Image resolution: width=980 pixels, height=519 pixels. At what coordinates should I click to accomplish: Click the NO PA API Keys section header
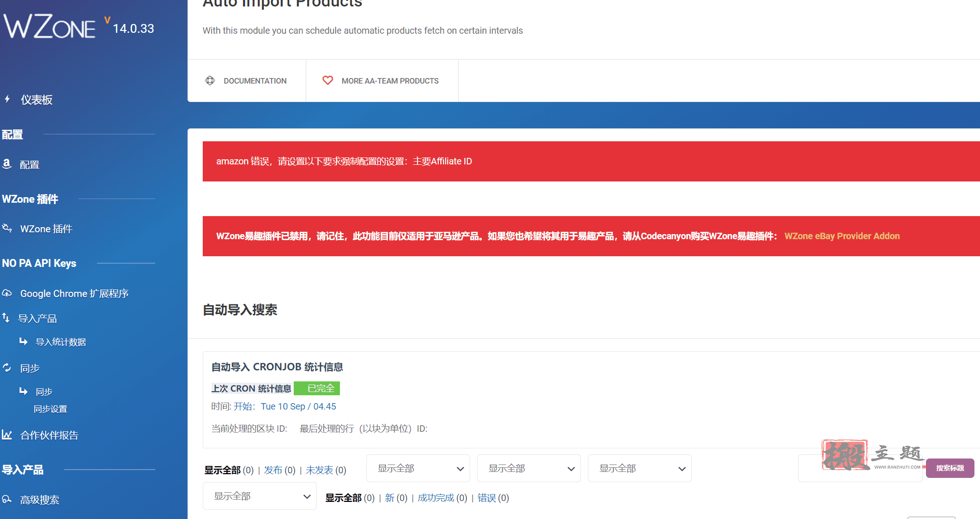coord(39,263)
